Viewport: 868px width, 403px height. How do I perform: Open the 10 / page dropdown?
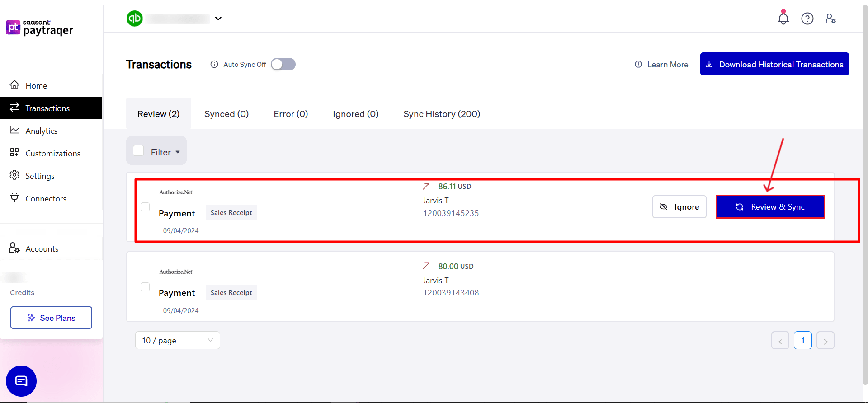(x=178, y=340)
